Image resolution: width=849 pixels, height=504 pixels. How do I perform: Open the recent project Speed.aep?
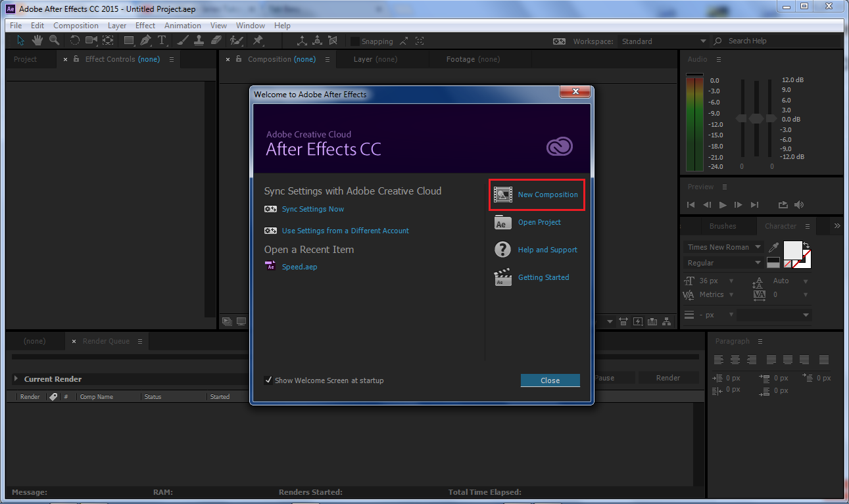299,267
